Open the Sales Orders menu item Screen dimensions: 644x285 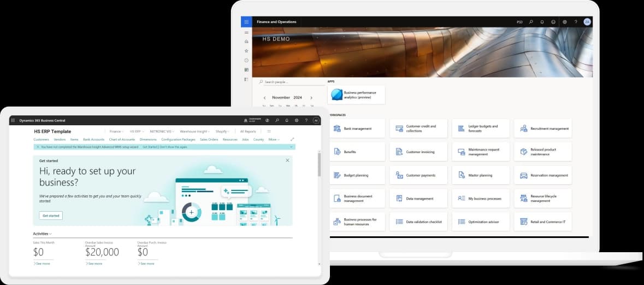coord(209,139)
